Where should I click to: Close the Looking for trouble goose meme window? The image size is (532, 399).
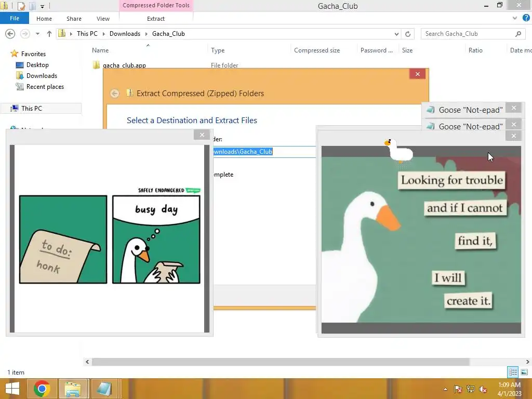514,136
